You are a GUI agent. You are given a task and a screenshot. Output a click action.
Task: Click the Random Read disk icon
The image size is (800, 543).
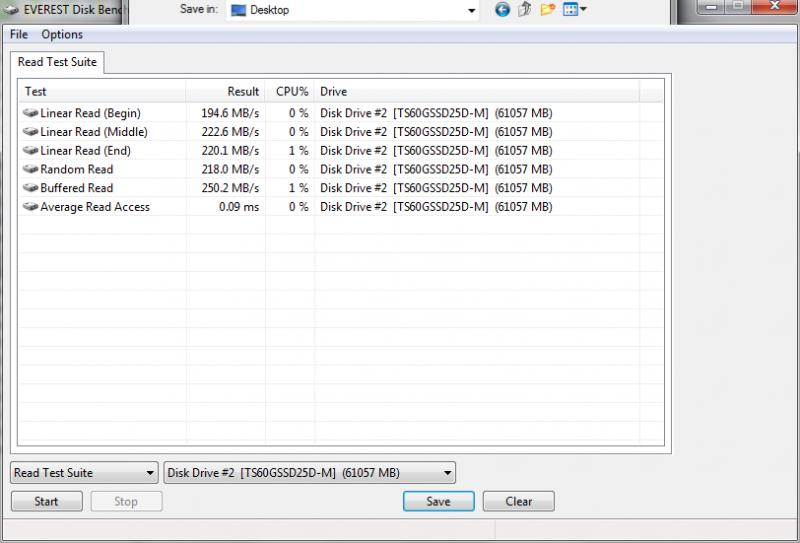click(x=31, y=169)
